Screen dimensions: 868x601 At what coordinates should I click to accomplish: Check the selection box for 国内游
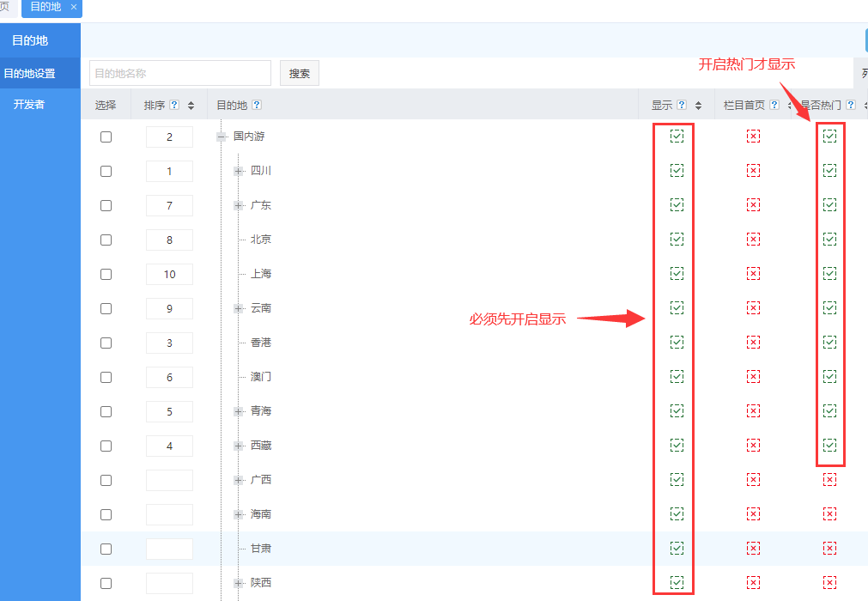pyautogui.click(x=106, y=137)
